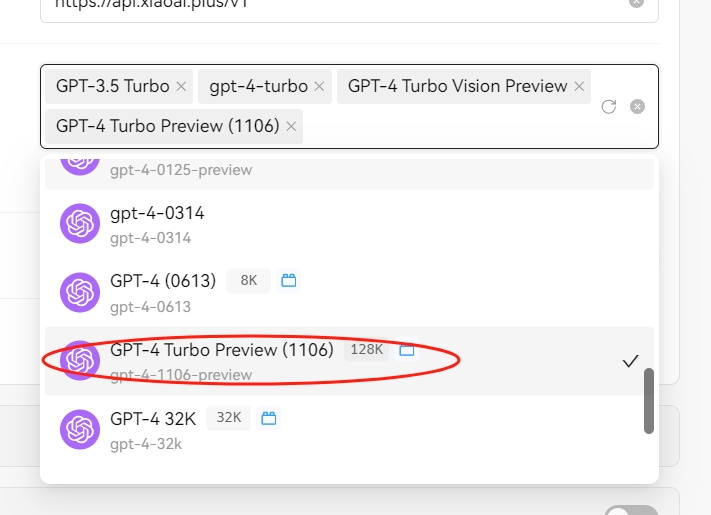Toggle the switch at the bottom right
This screenshot has height=515, width=711.
click(631, 510)
